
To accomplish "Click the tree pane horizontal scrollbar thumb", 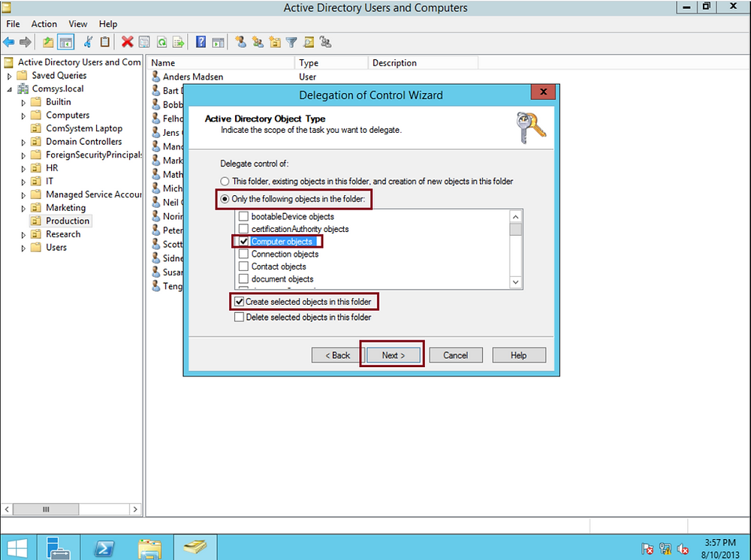I will pyautogui.click(x=46, y=509).
